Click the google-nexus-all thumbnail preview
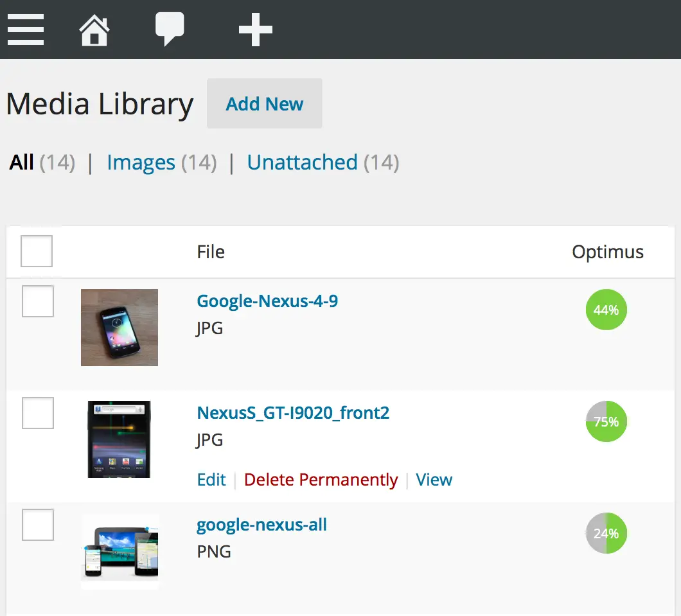This screenshot has width=681, height=616. click(x=119, y=551)
